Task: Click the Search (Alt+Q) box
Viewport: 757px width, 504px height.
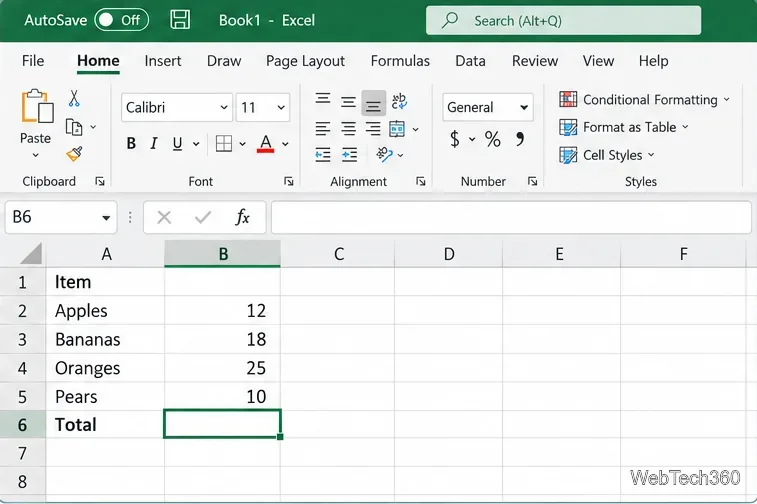Action: pos(563,20)
